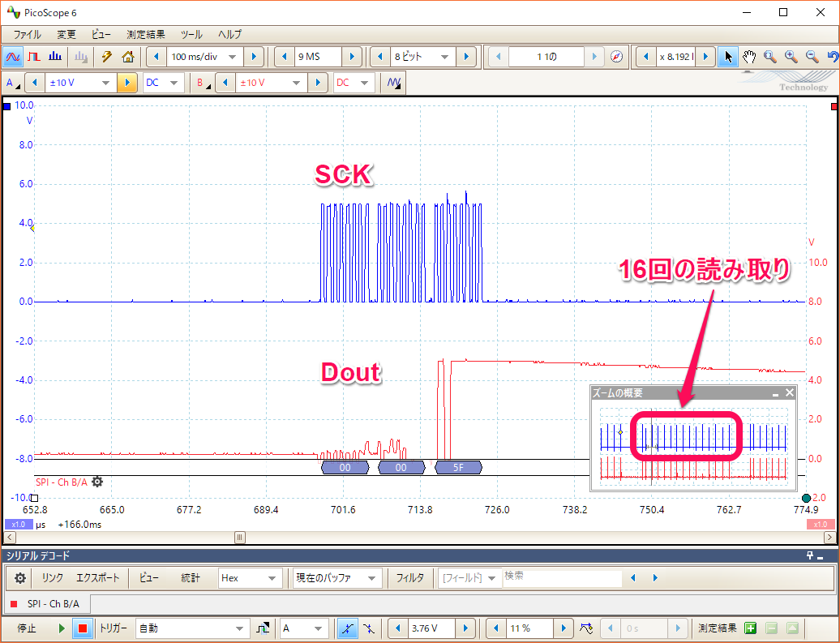The image size is (840, 643).
Task: Select the Hand pan tool
Action: coord(749,57)
